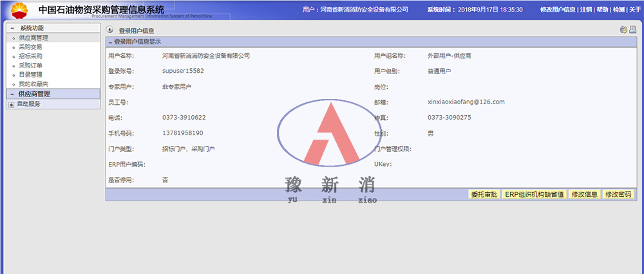Collapse the 登录用户信息显示 panel

[110, 42]
